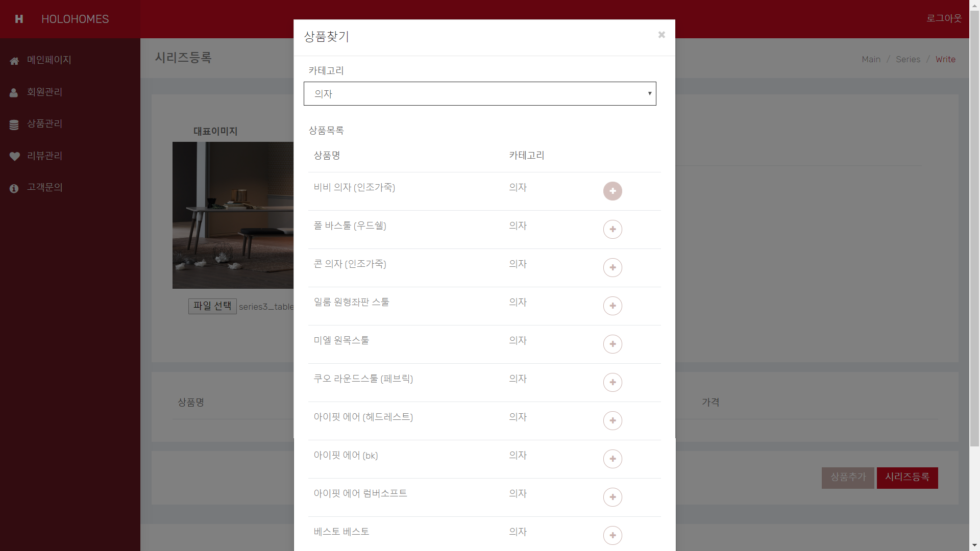Image resolution: width=980 pixels, height=551 pixels.
Task: Select the home icon beside 메인페이지
Action: (14, 61)
